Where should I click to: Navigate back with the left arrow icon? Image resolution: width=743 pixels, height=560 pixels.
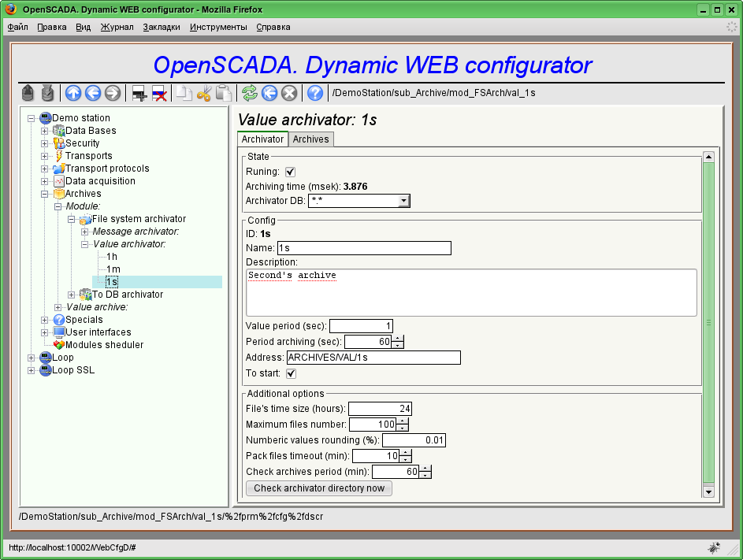(x=93, y=93)
